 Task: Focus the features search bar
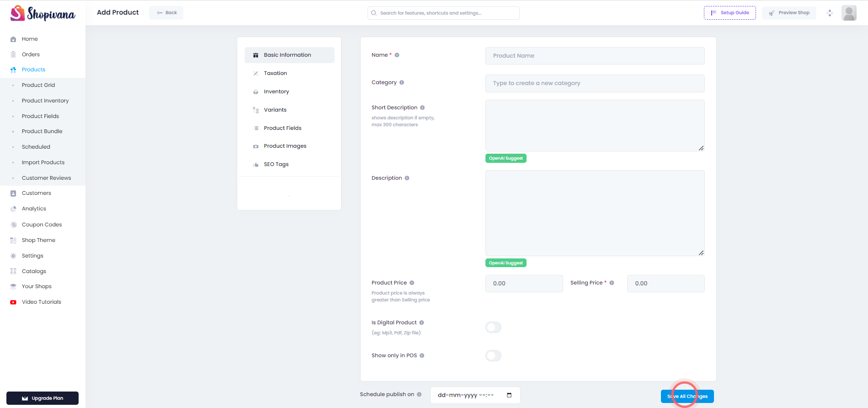coord(443,13)
